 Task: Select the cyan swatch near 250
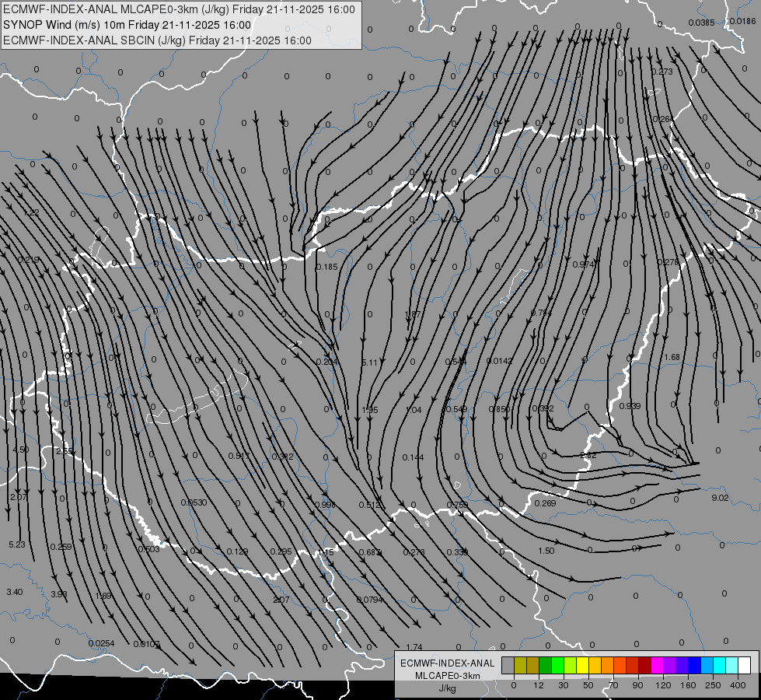coord(719,665)
